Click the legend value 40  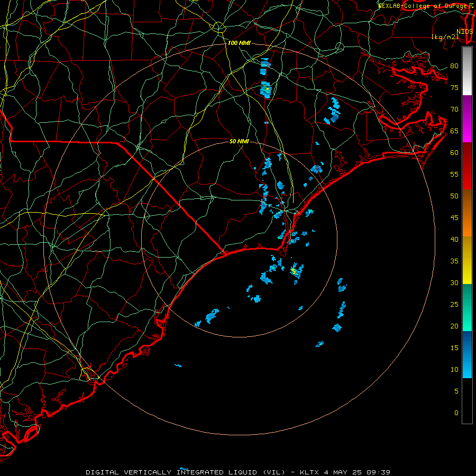pos(454,240)
